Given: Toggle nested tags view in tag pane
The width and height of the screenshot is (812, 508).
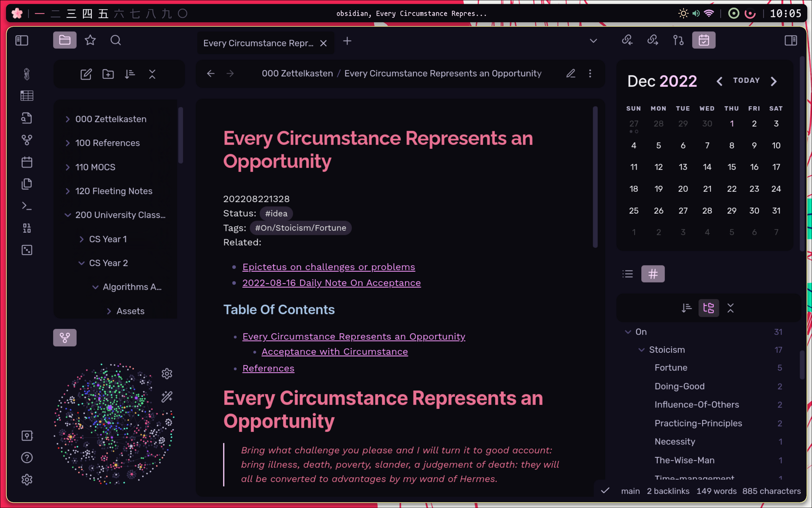Looking at the screenshot, I should 708,308.
